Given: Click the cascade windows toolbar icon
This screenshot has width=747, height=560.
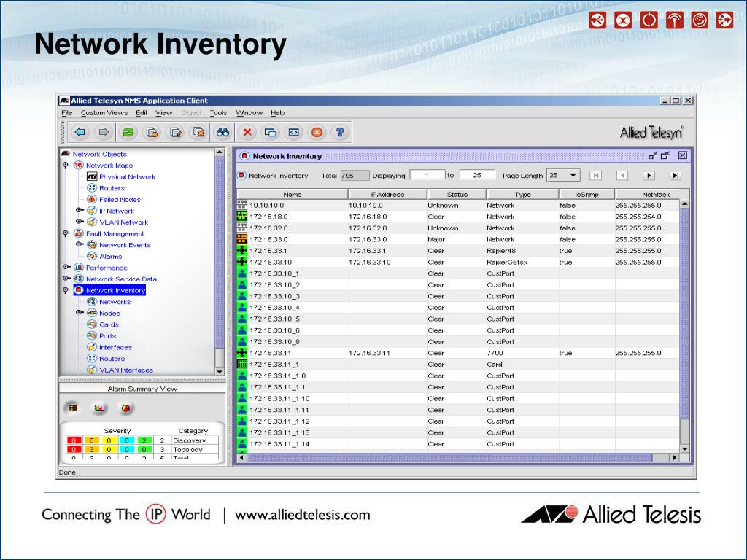Looking at the screenshot, I should [271, 132].
